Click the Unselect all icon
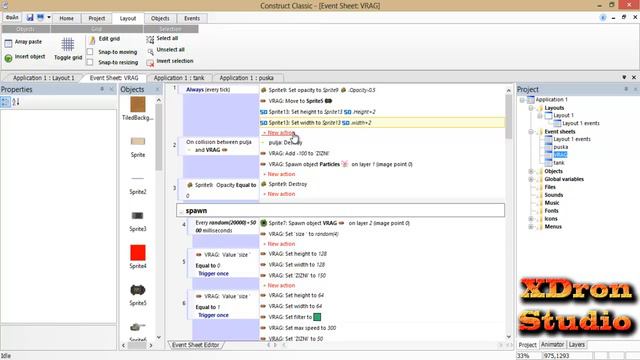Viewport: 640px width, 360px height. coord(150,51)
